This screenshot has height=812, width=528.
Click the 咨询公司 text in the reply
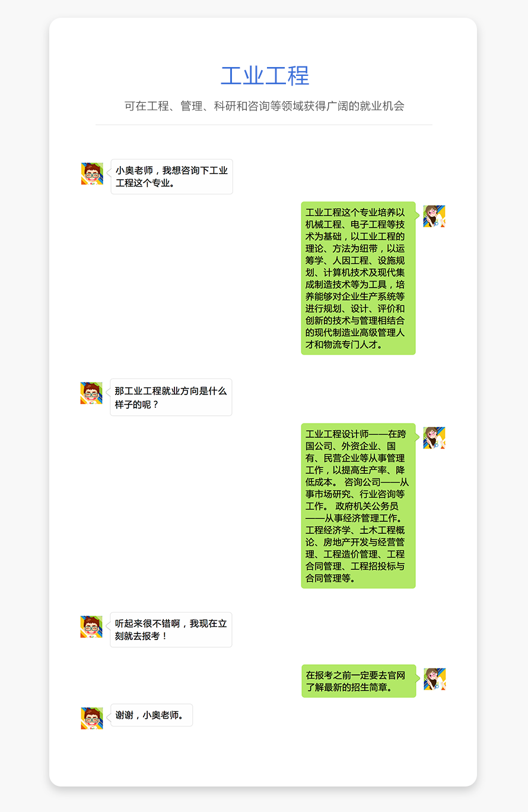[x=362, y=482]
